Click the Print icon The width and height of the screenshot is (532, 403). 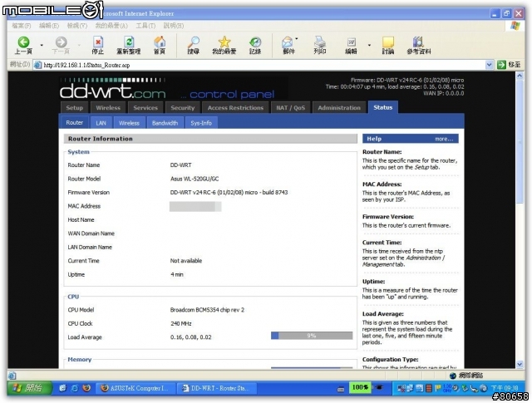tap(319, 42)
